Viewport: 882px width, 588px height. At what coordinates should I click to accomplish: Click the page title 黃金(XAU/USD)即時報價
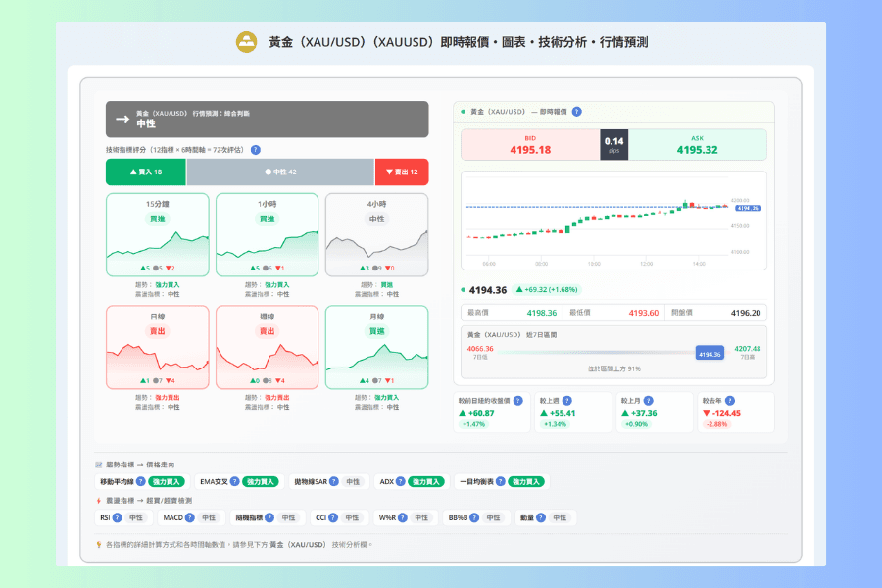pos(458,42)
